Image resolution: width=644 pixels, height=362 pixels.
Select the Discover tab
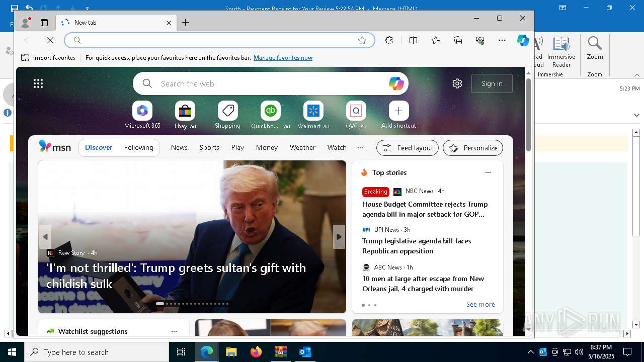tap(99, 147)
